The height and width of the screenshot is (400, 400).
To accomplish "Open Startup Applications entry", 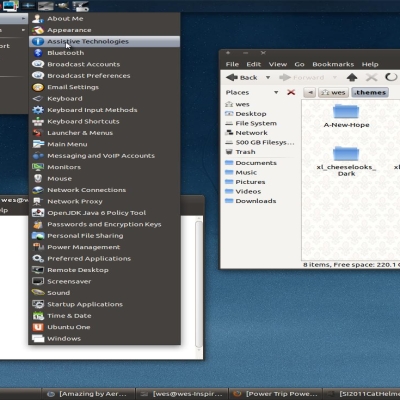I will pos(104,304).
